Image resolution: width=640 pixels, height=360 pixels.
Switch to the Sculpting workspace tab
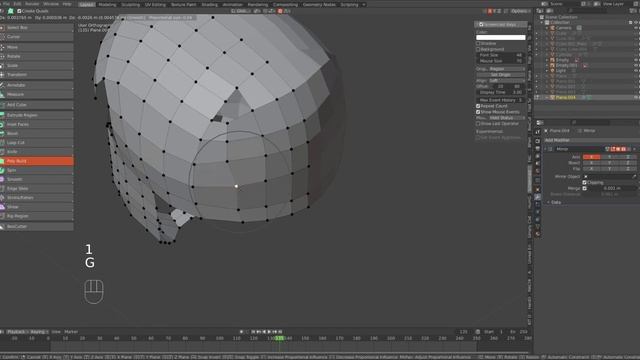(131, 4)
